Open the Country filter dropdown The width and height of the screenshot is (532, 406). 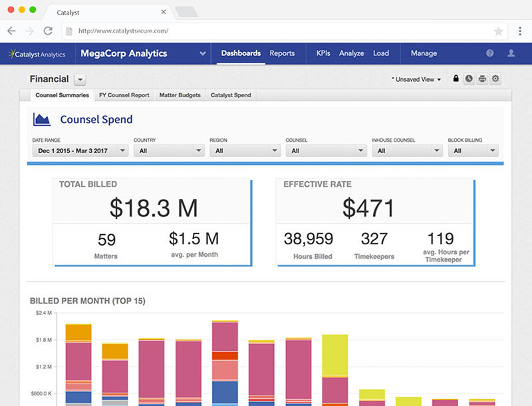click(168, 150)
